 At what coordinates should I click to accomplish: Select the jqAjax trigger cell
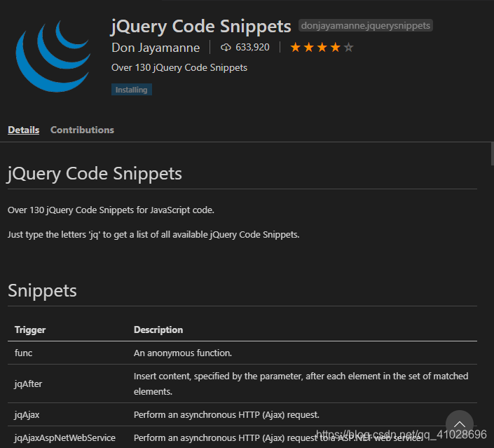(27, 414)
